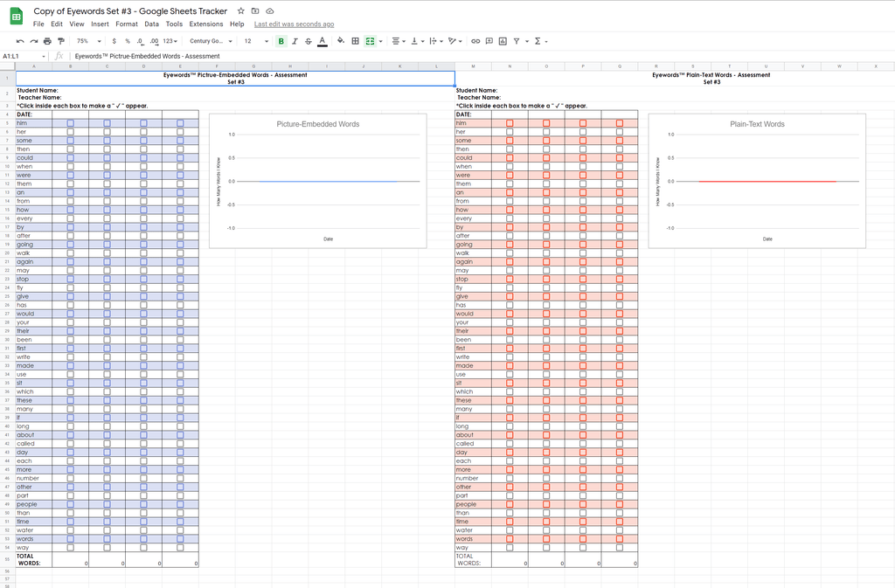Click the text rotation icon
This screenshot has width=895, height=588.
tap(453, 41)
